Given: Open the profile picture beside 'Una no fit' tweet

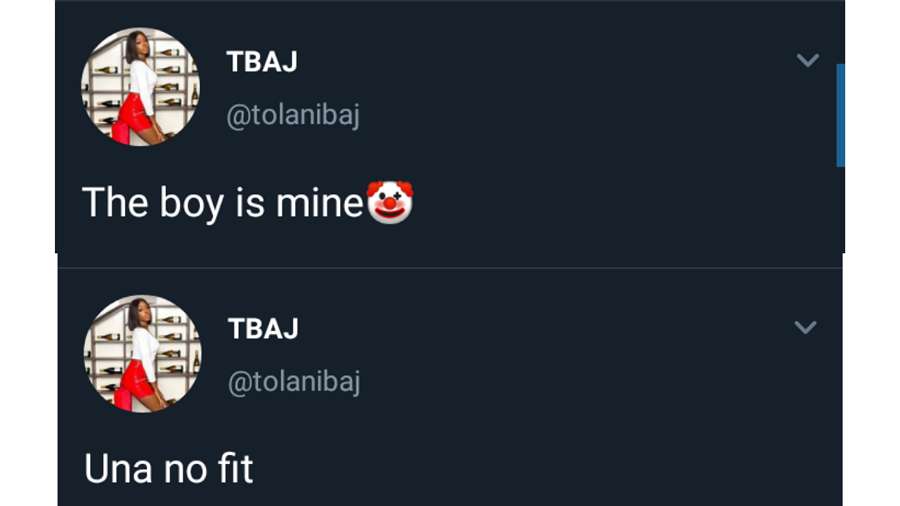Looking at the screenshot, I should (x=142, y=354).
